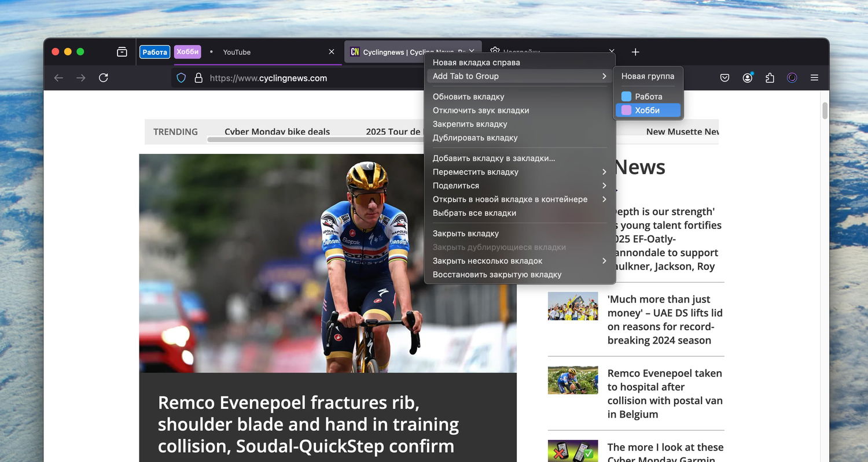This screenshot has width=868, height=462.
Task: Click the purple Хобби color swatch
Action: 626,110
